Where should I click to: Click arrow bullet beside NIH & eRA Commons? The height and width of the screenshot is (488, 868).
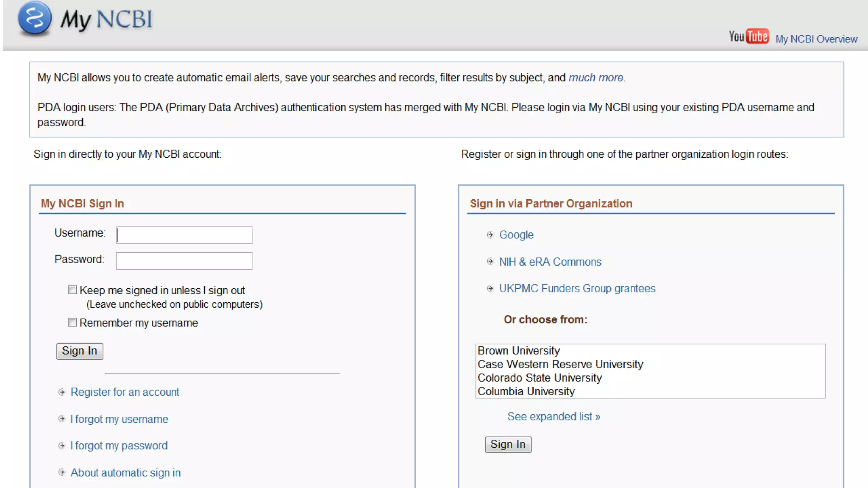490,262
